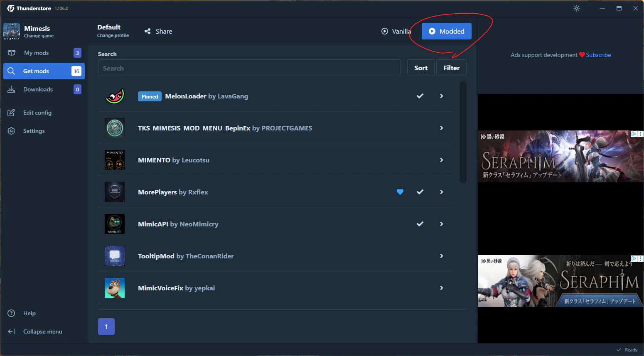Image resolution: width=644 pixels, height=356 pixels.
Task: Open the Help page
Action: click(44, 313)
